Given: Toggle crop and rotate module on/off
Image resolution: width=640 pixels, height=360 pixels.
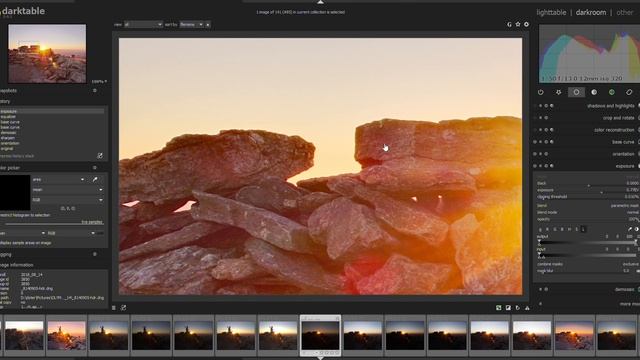Looking at the screenshot, I should click(x=535, y=118).
